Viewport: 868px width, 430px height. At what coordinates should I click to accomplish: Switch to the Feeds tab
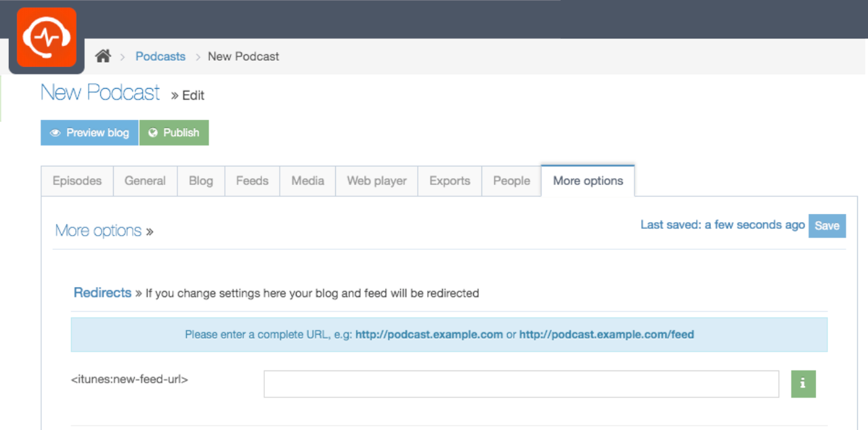(252, 181)
